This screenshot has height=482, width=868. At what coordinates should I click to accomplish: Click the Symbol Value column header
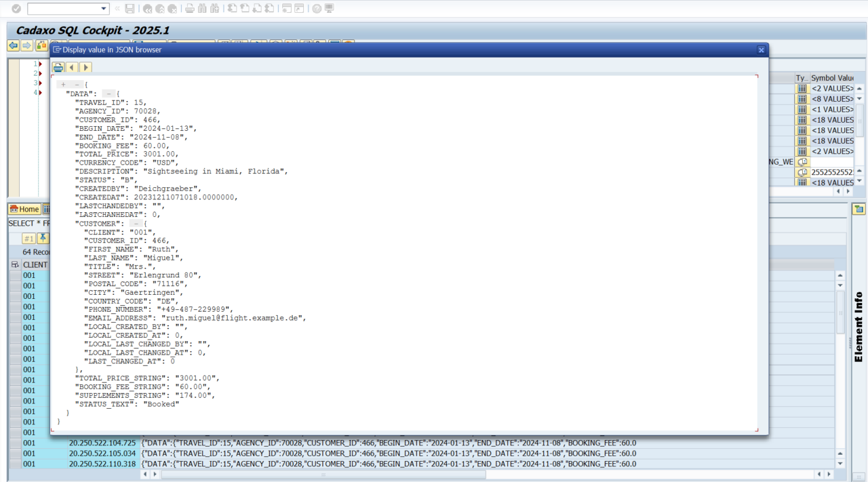(833, 78)
